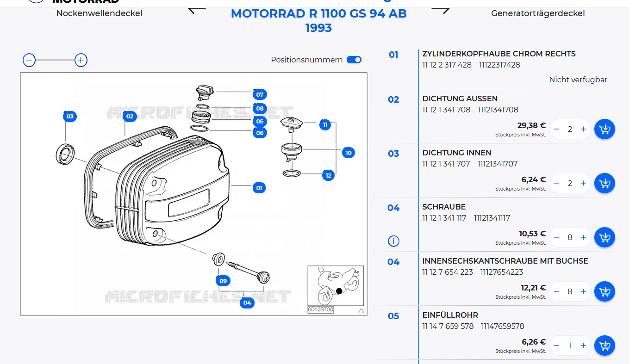Click list position number 05
The width and height of the screenshot is (629, 364).
tap(393, 316)
